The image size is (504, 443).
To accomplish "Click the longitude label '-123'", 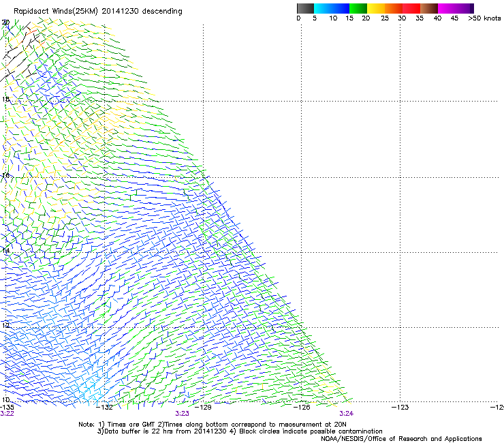I will click(400, 408).
